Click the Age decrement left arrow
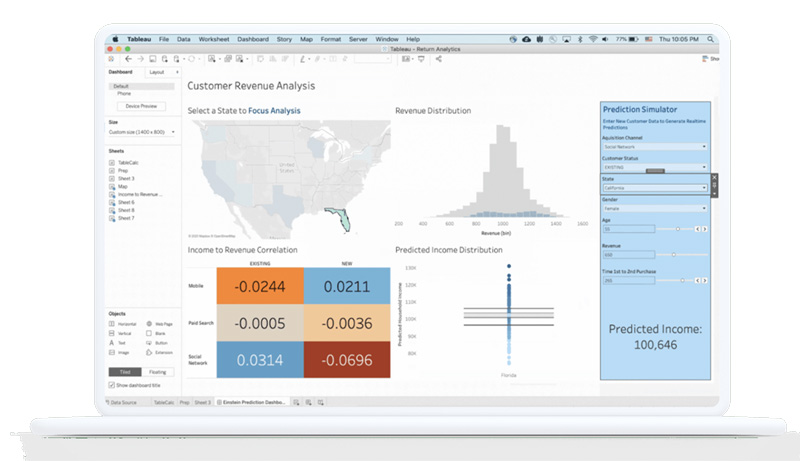 697,229
